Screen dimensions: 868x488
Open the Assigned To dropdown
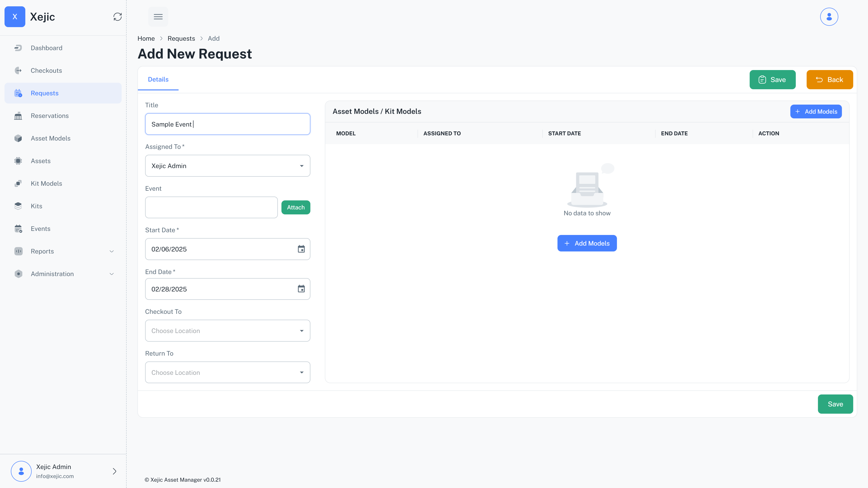227,166
